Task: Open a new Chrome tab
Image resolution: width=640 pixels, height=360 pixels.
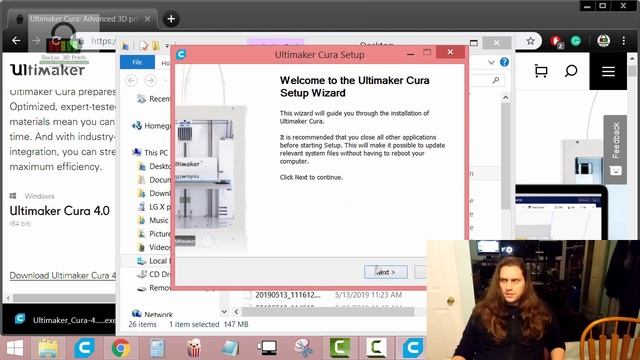Action: [171, 19]
